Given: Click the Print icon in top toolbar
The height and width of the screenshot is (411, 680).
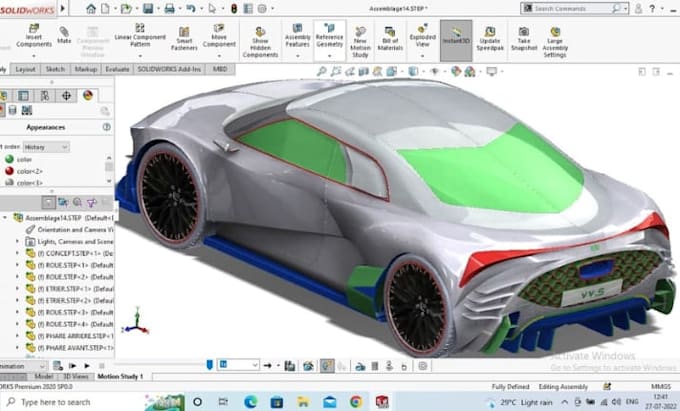Looking at the screenshot, I should pyautogui.click(x=170, y=8).
